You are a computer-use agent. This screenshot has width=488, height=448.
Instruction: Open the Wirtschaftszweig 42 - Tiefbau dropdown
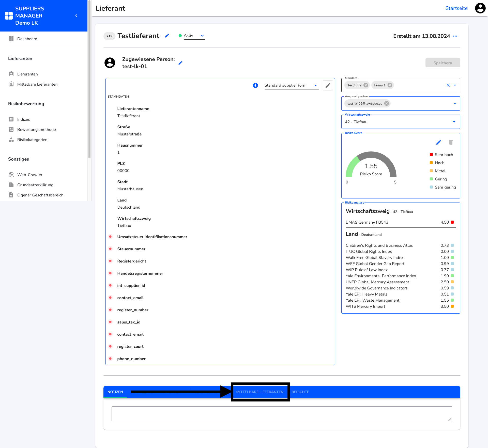pos(401,122)
